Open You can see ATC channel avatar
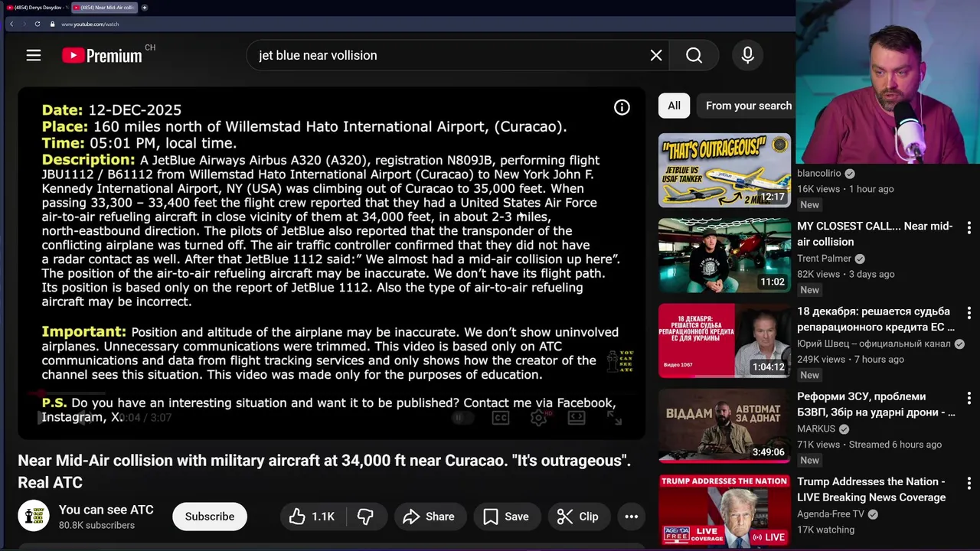 point(34,517)
